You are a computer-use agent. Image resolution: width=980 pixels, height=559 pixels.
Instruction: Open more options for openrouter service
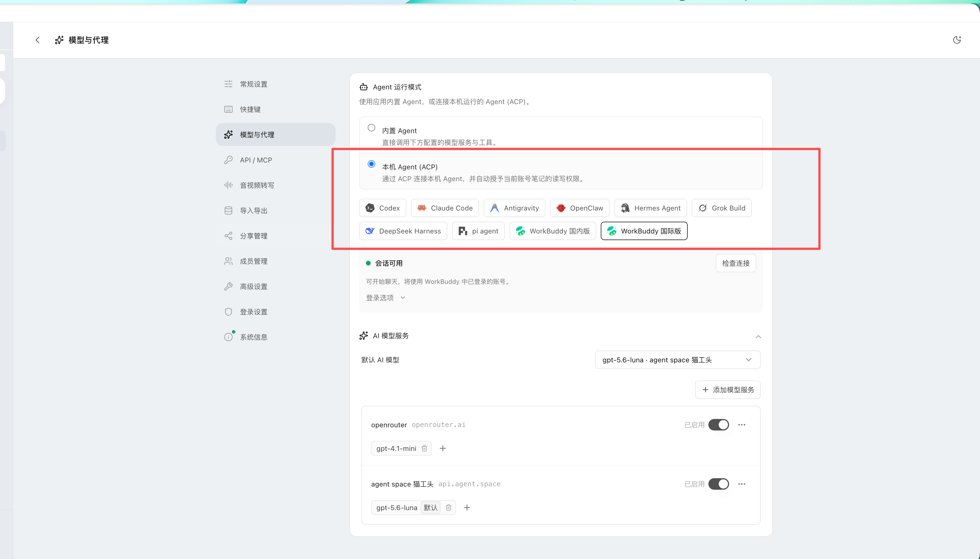tap(742, 425)
